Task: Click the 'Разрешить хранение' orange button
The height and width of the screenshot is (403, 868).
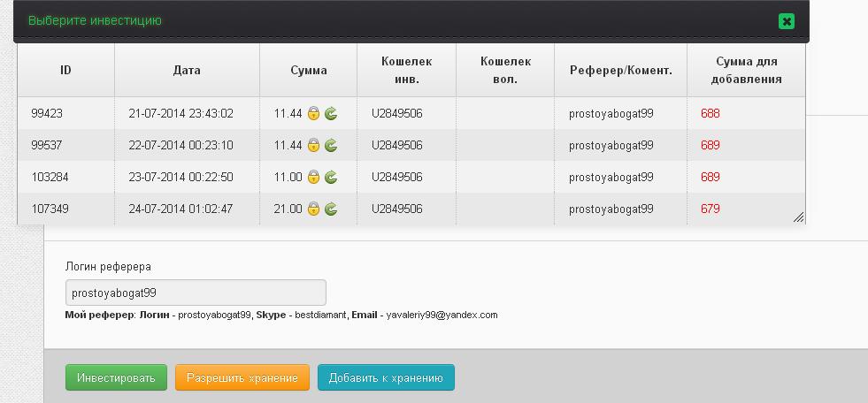Action: point(242,377)
